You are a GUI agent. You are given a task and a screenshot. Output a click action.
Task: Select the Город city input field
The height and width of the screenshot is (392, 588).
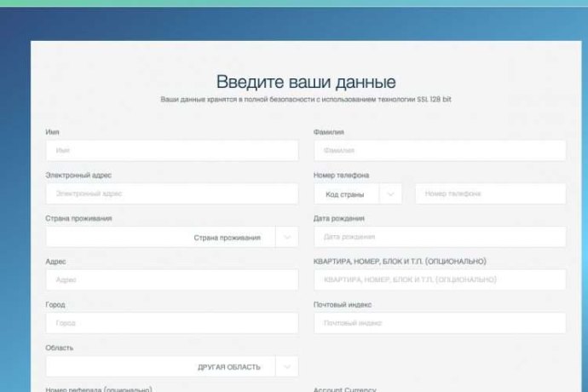coord(172,323)
